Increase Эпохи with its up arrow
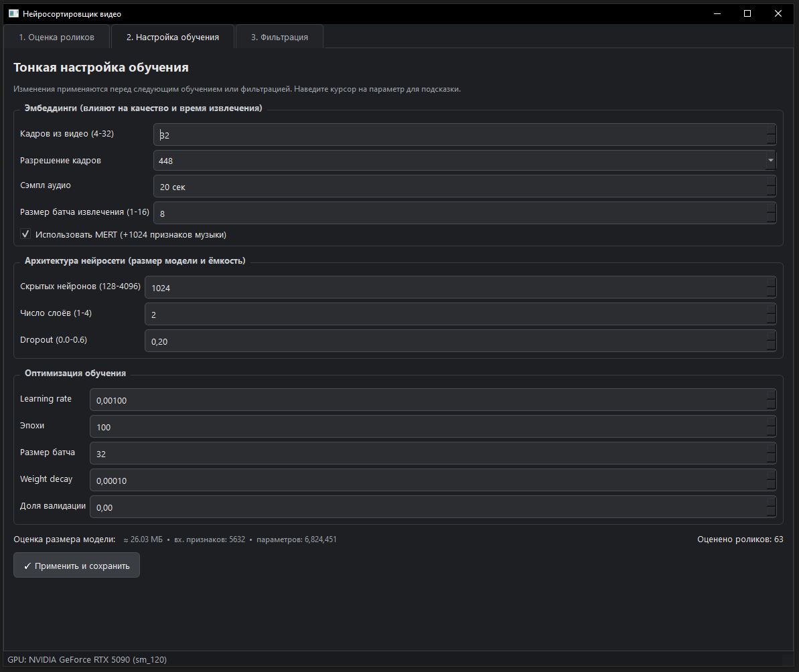The height and width of the screenshot is (672, 799). pyautogui.click(x=771, y=421)
